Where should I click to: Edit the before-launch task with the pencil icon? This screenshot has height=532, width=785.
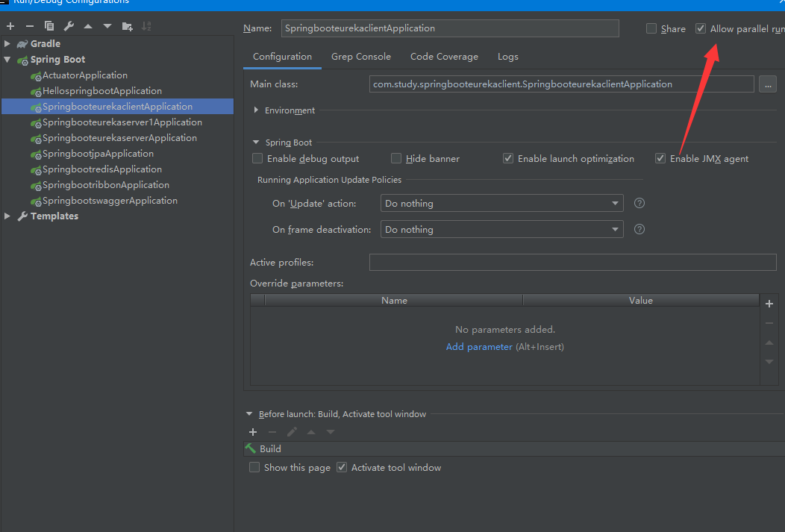tap(292, 431)
